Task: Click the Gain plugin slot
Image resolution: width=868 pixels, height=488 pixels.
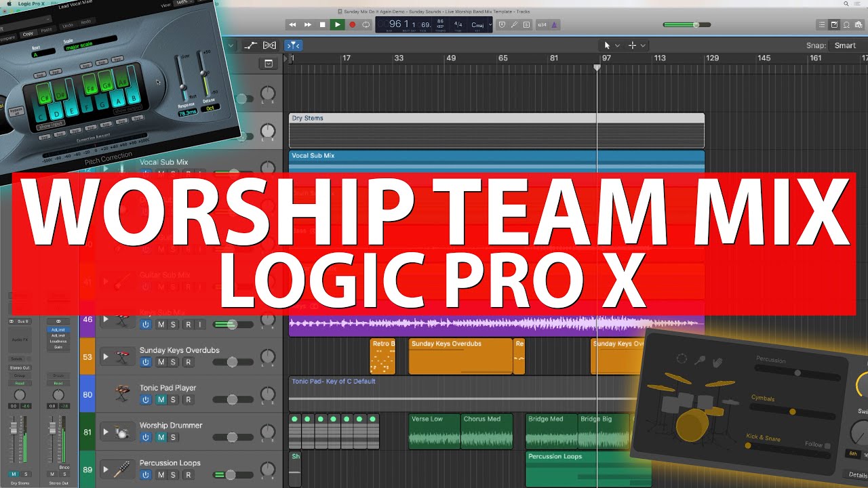Action: pos(58,346)
